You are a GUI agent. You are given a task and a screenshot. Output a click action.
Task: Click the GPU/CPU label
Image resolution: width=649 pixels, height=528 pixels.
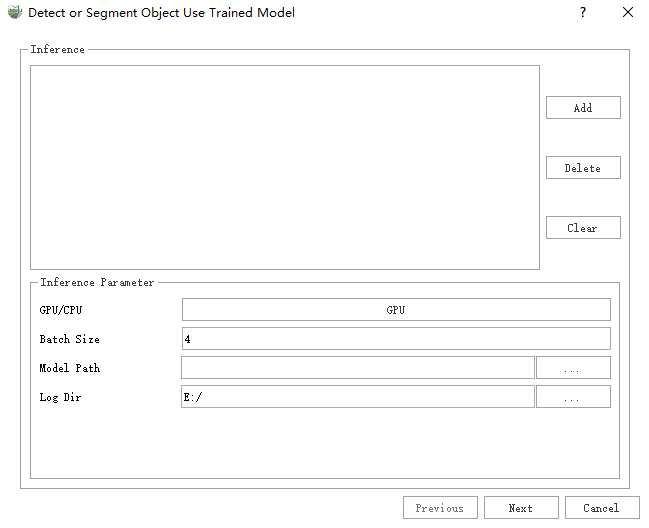[x=61, y=310]
